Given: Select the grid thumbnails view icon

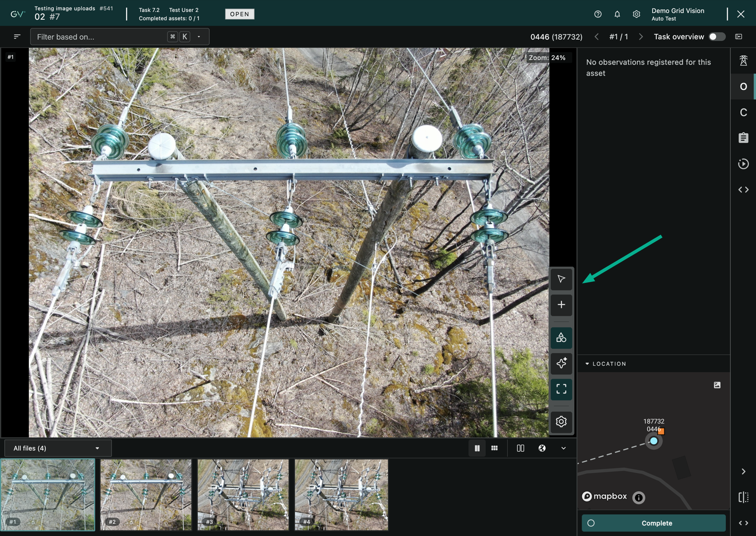Looking at the screenshot, I should (494, 448).
